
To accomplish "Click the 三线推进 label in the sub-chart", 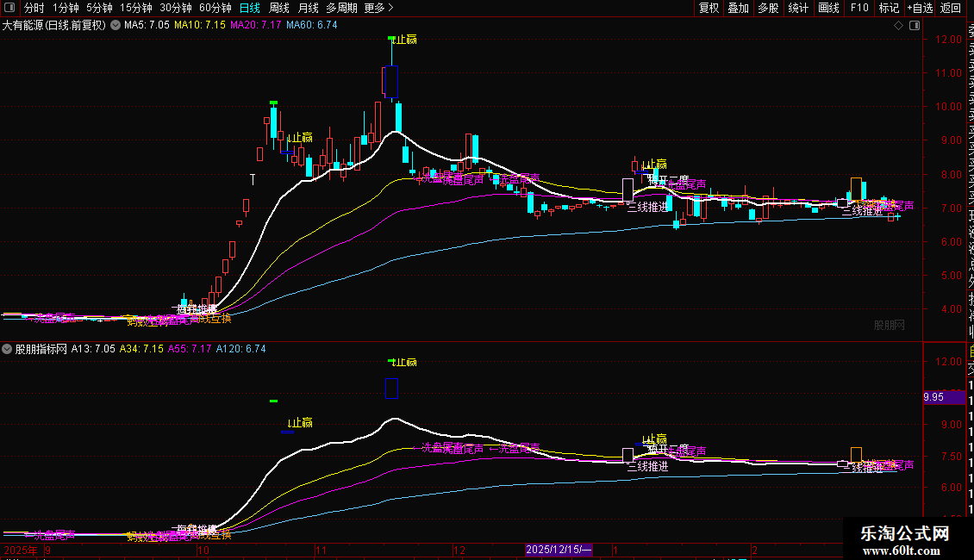I will point(648,466).
